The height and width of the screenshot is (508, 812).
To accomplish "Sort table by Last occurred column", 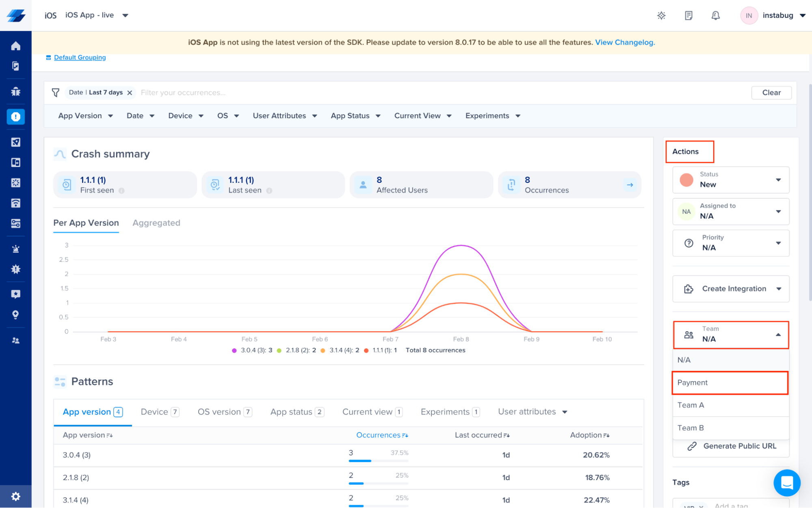I will (x=482, y=435).
